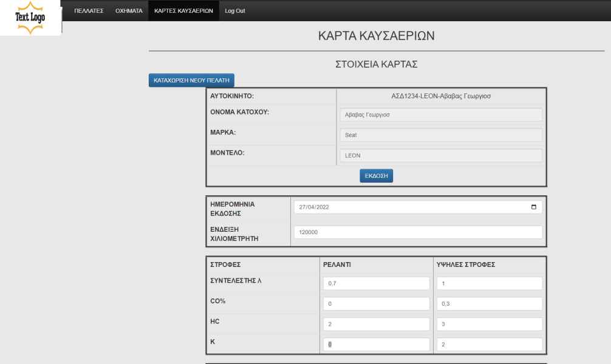This screenshot has height=364, width=611.
Task: Click the ΕΚΔΟΣΗ button
Action: (x=377, y=175)
